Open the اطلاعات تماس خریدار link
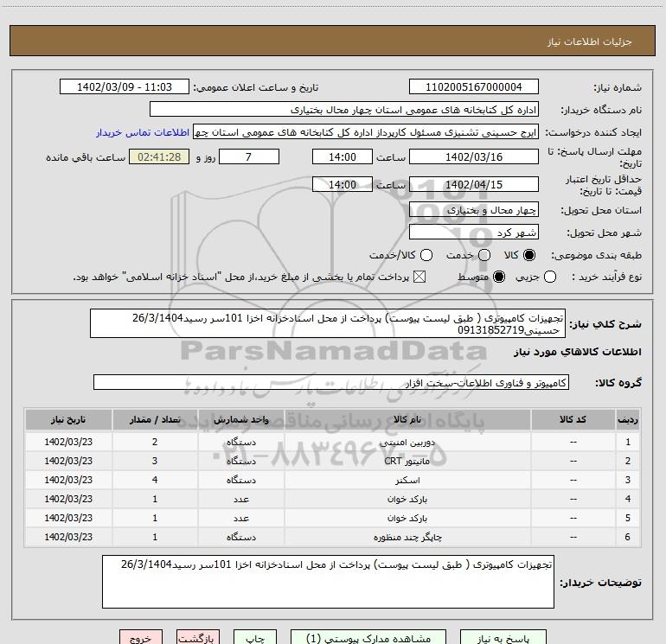Image resolution: width=666 pixels, height=644 pixels. 143,132
